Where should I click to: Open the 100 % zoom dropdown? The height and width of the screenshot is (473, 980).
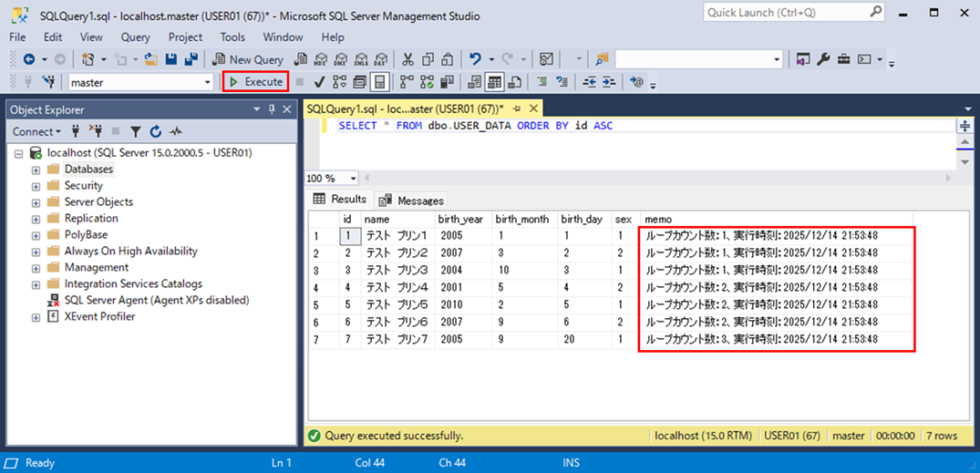pos(350,179)
